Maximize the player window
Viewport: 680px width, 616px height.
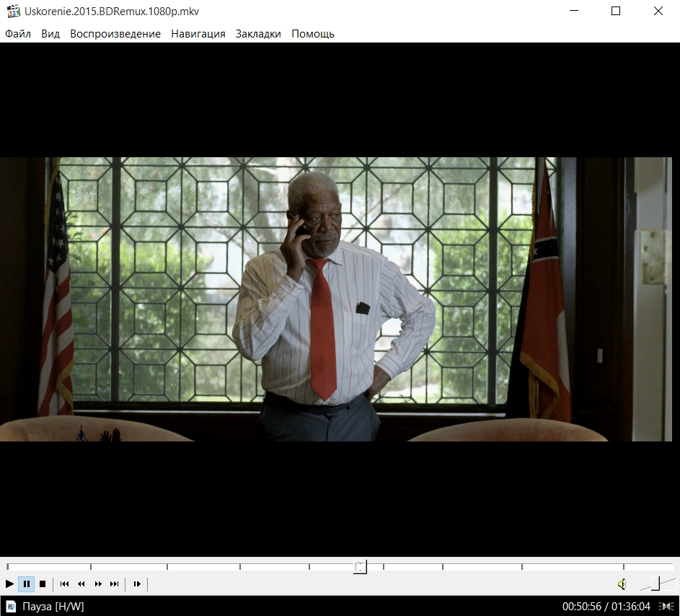coord(616,11)
